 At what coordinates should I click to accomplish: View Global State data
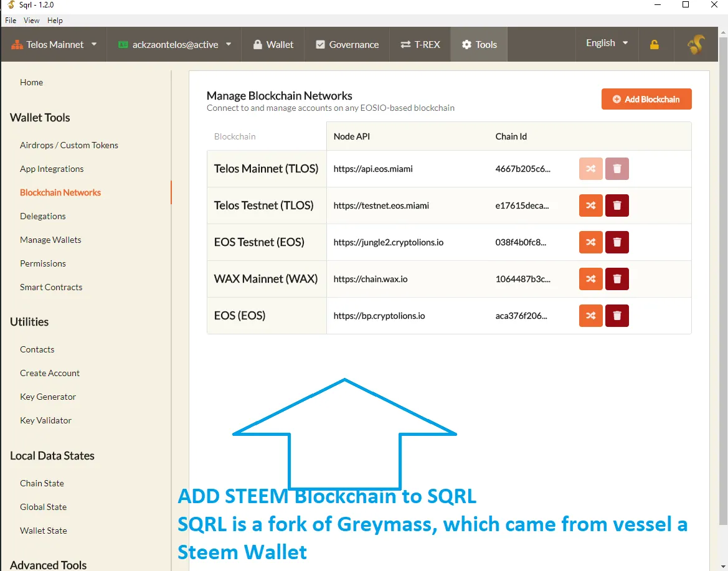pos(43,507)
